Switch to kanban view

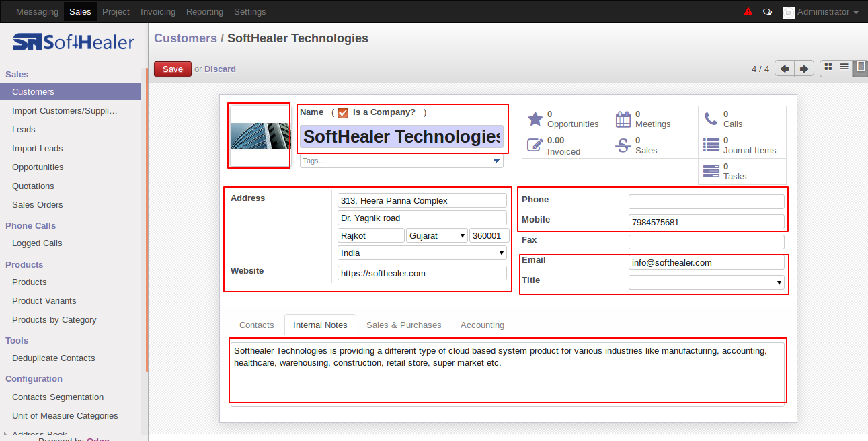pyautogui.click(x=828, y=67)
